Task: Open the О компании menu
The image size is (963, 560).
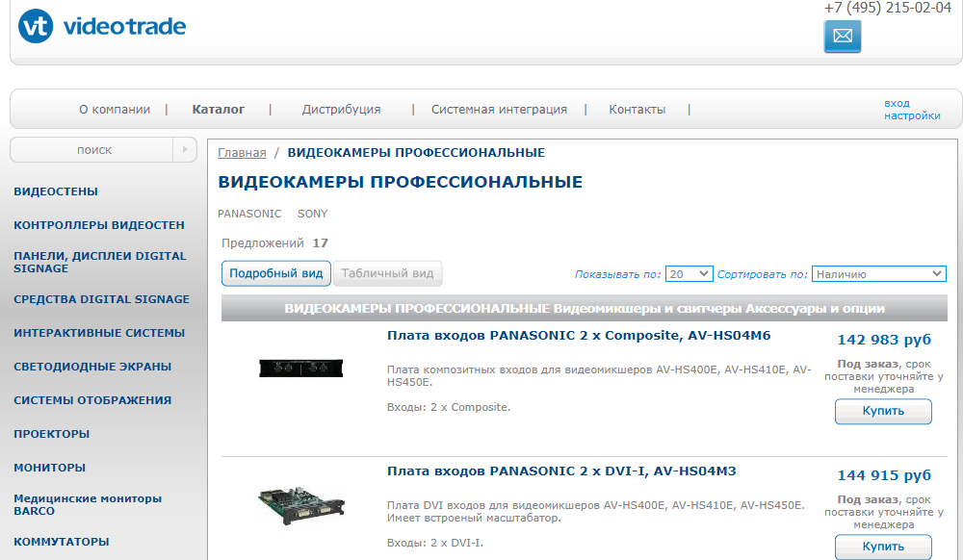Action: (x=115, y=109)
